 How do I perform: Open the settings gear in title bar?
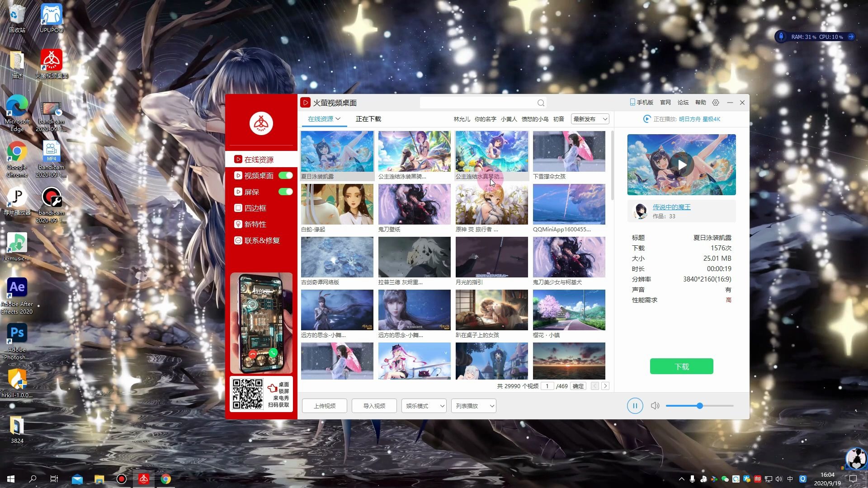716,103
